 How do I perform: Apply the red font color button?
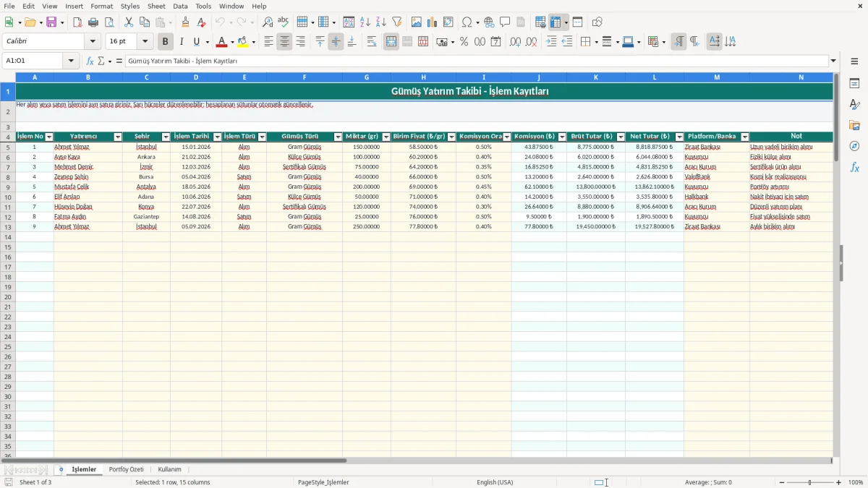(222, 42)
